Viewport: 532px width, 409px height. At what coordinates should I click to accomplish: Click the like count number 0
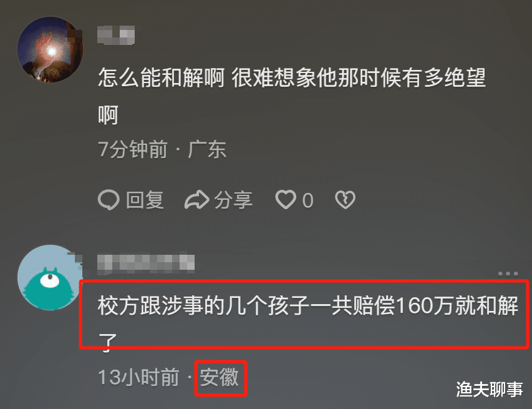[307, 200]
